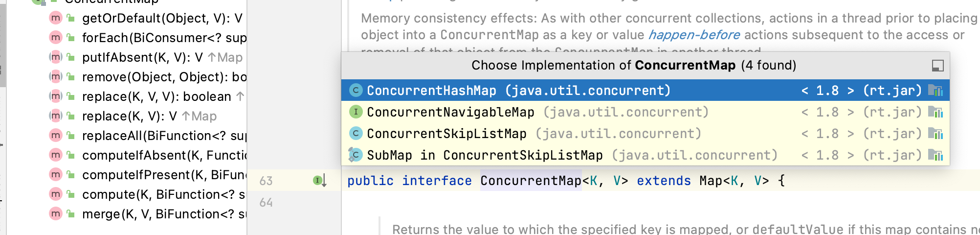Click the public-access lock icon beside merge
The image size is (980, 235).
point(71,214)
